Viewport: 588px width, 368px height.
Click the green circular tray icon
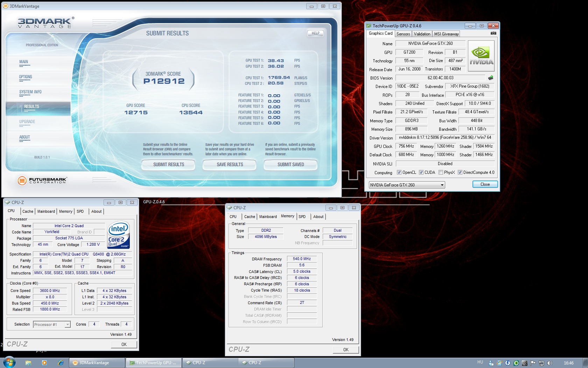(x=516, y=363)
